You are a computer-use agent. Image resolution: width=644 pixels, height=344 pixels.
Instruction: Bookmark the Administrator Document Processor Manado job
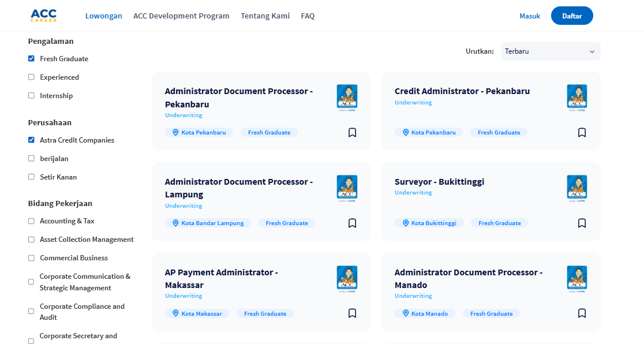582,313
